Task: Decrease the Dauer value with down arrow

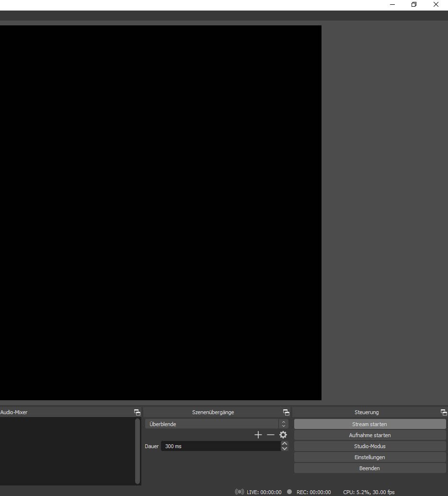Action: coord(284,449)
